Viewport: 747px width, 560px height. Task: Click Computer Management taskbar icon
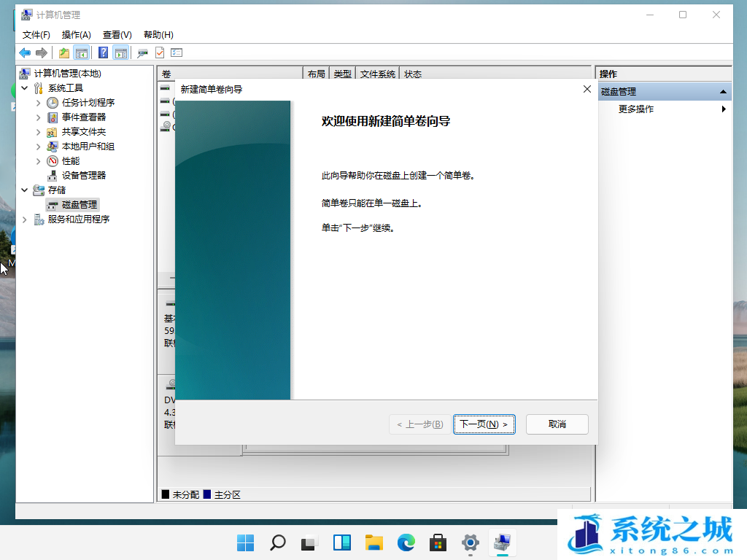502,542
